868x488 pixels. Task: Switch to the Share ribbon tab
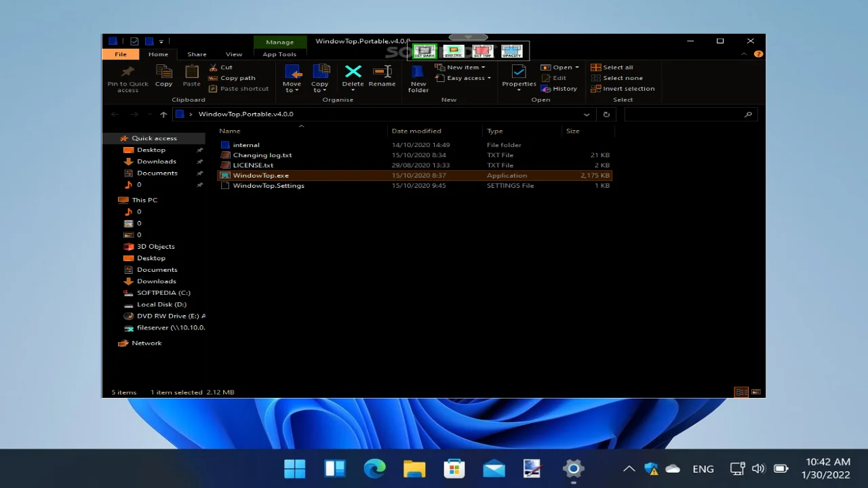tap(197, 54)
